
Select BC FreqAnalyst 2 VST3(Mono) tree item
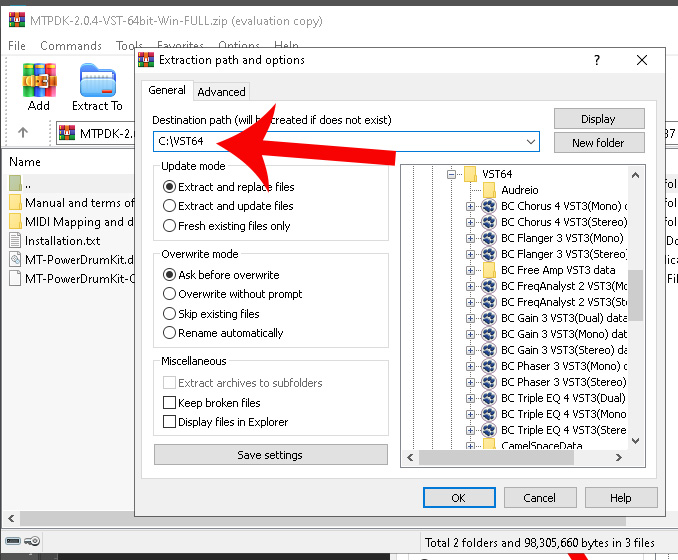click(563, 286)
